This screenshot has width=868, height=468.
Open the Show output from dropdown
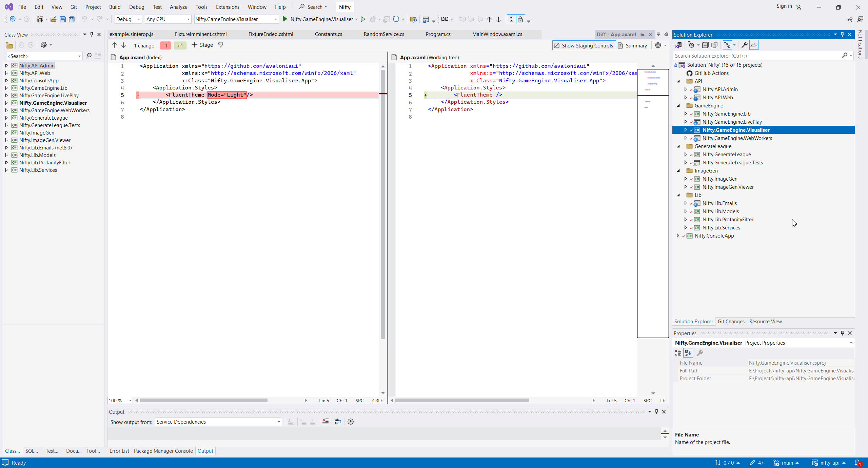click(x=218, y=422)
